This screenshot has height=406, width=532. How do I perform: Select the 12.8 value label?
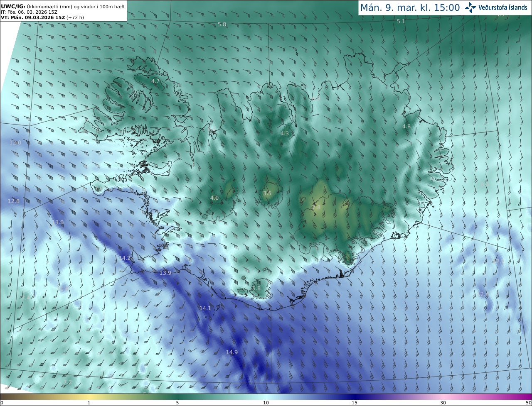(x=13, y=201)
